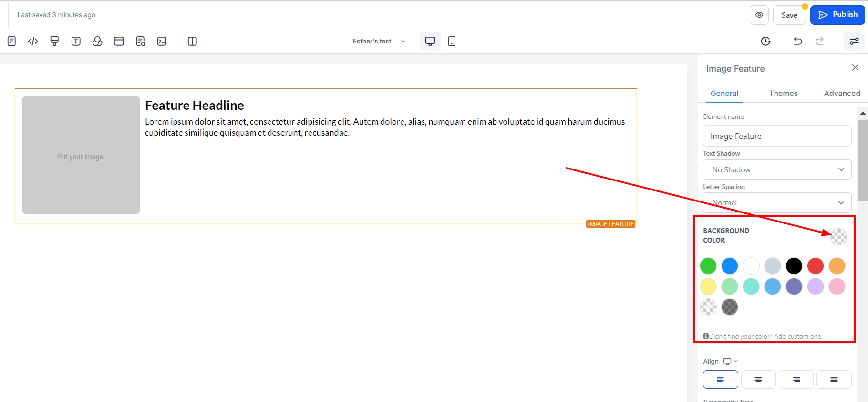
Task: Preview page with eye icon
Action: point(759,15)
